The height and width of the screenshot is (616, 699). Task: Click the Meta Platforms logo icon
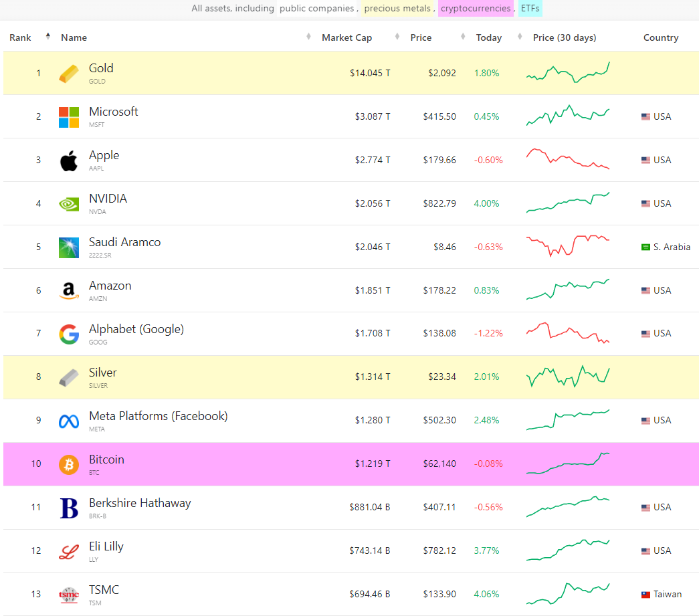69,421
